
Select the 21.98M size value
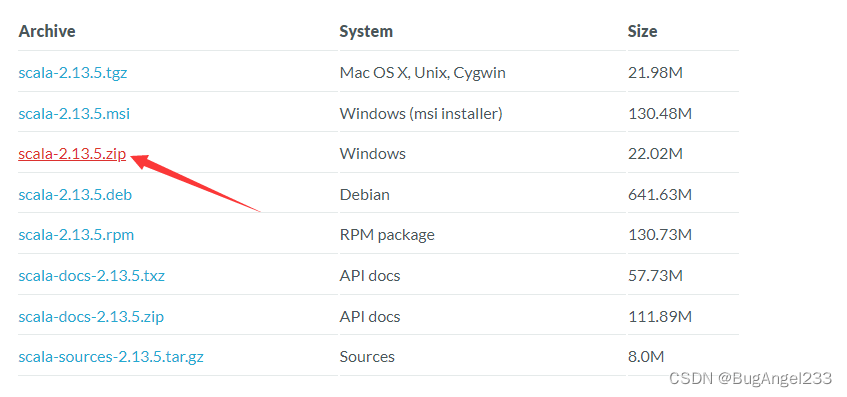coord(655,72)
